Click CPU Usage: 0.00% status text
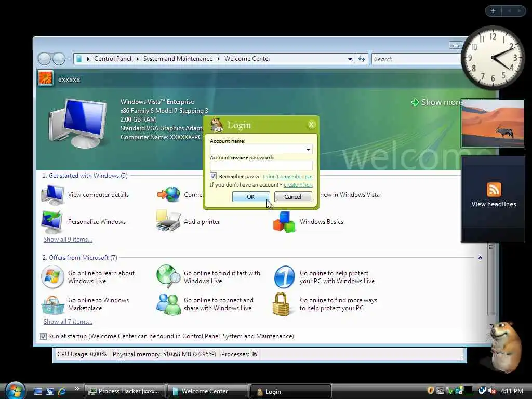Image resolution: width=532 pixels, height=399 pixels. pyautogui.click(x=82, y=354)
